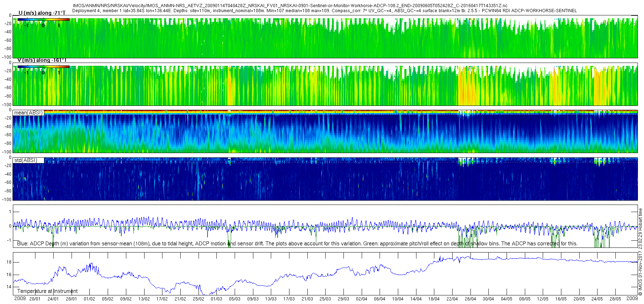644x304 pixels.
Task: Click the '02/04' date tick label
Action: [362, 299]
